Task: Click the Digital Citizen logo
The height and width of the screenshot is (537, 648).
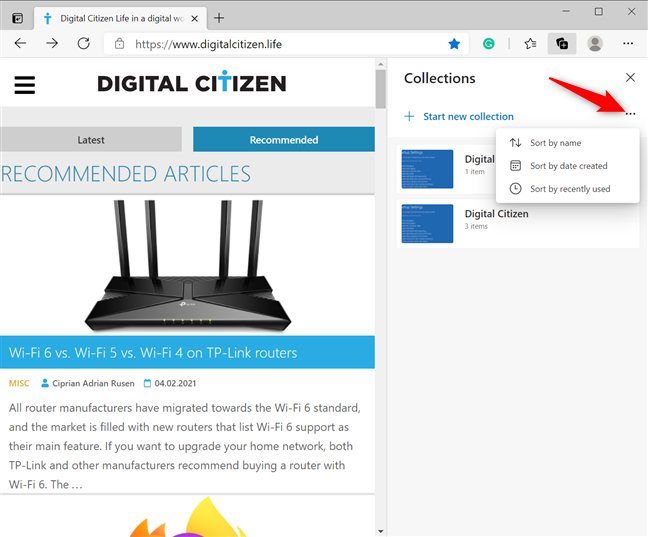Action: [x=192, y=82]
